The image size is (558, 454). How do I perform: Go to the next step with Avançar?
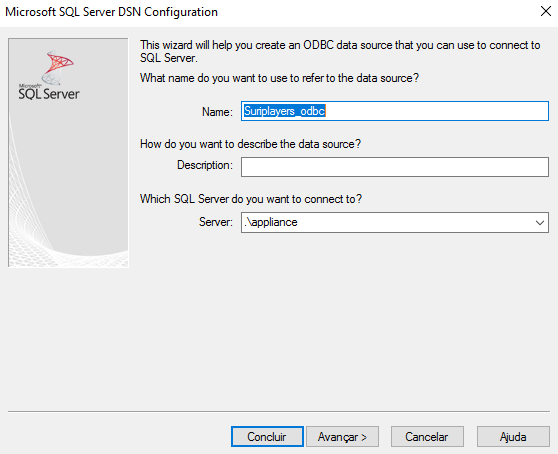tap(342, 437)
